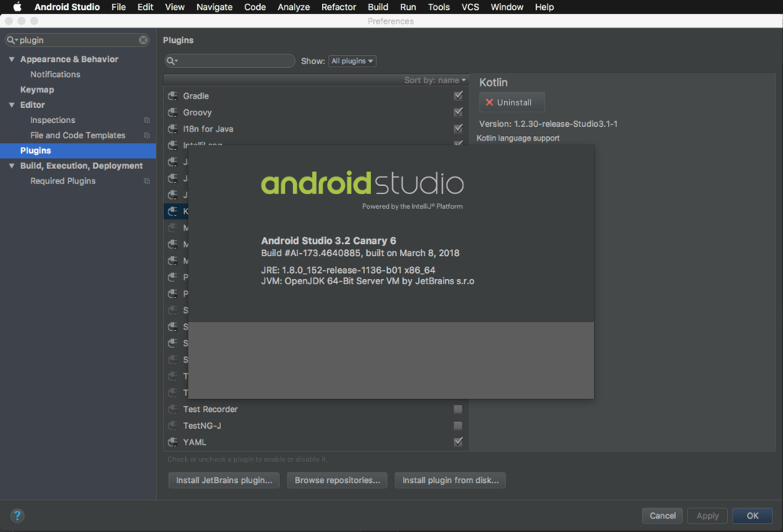Click the Gradle plugin icon
The image size is (783, 532).
click(173, 96)
